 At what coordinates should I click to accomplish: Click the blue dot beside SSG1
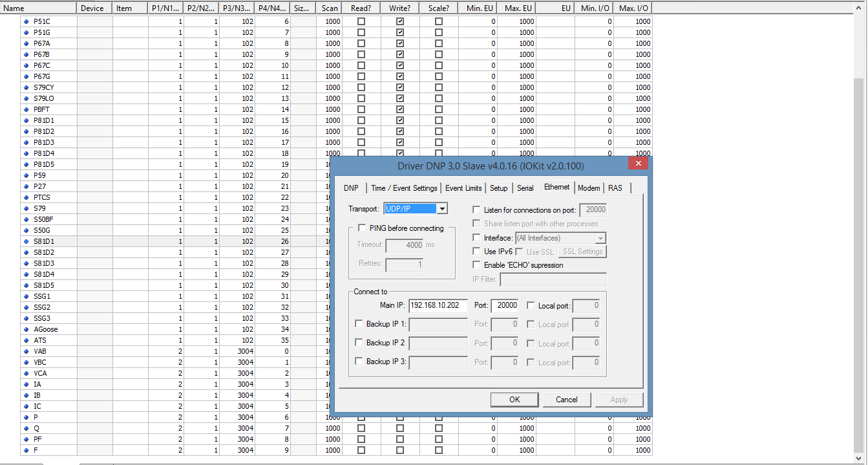pyautogui.click(x=26, y=296)
